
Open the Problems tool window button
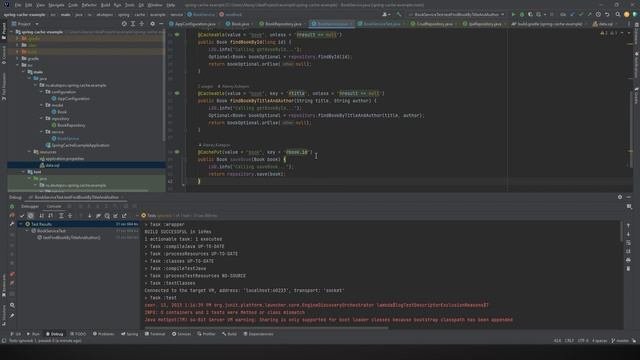tap(103, 334)
